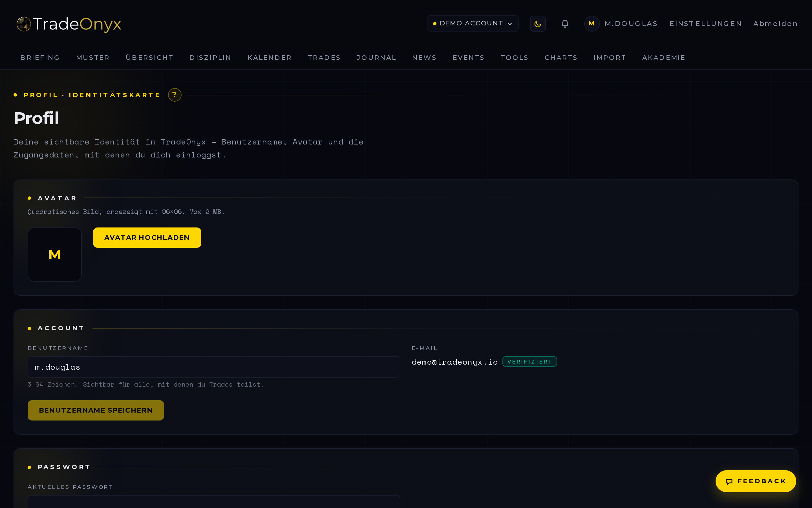Click the Passwort section header
The image size is (812, 508).
pyautogui.click(x=64, y=467)
